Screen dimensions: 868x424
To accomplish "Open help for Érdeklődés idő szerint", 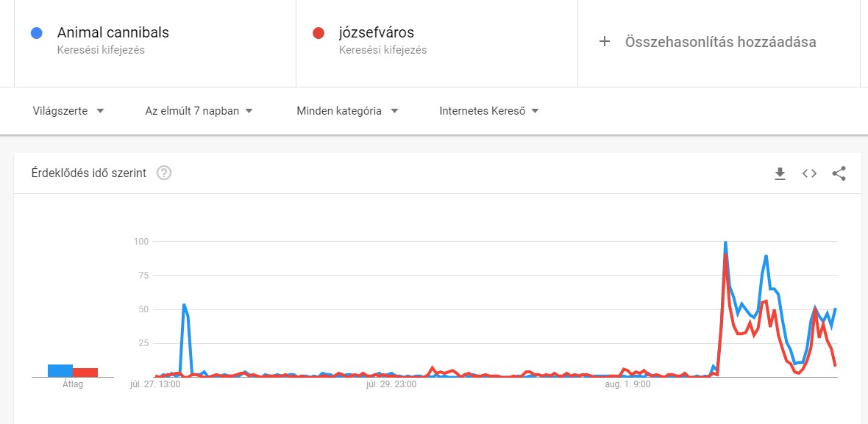I will (164, 173).
